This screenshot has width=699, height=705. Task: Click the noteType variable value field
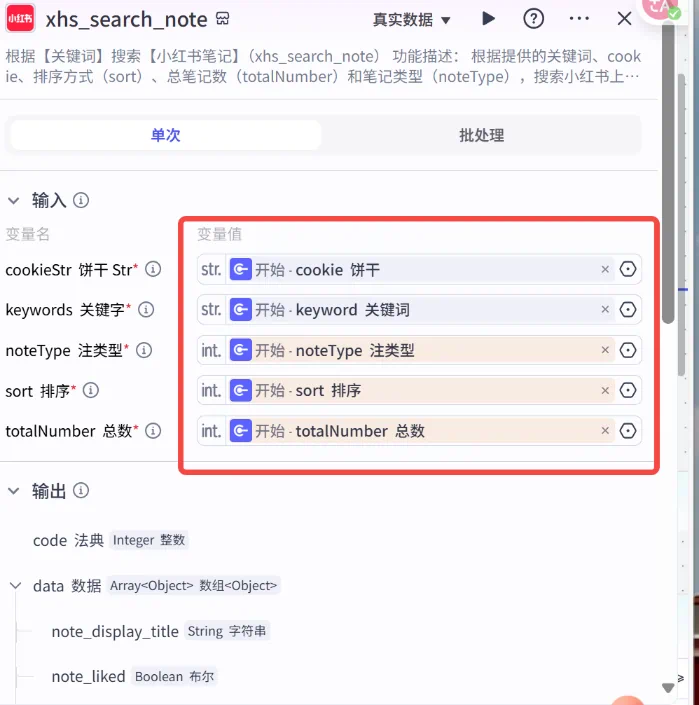pyautogui.click(x=420, y=350)
